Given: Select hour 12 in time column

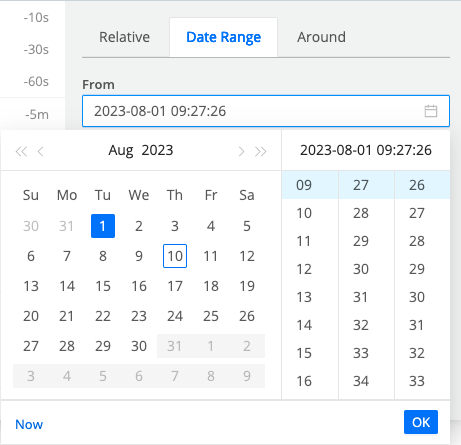Looking at the screenshot, I should [310, 269].
